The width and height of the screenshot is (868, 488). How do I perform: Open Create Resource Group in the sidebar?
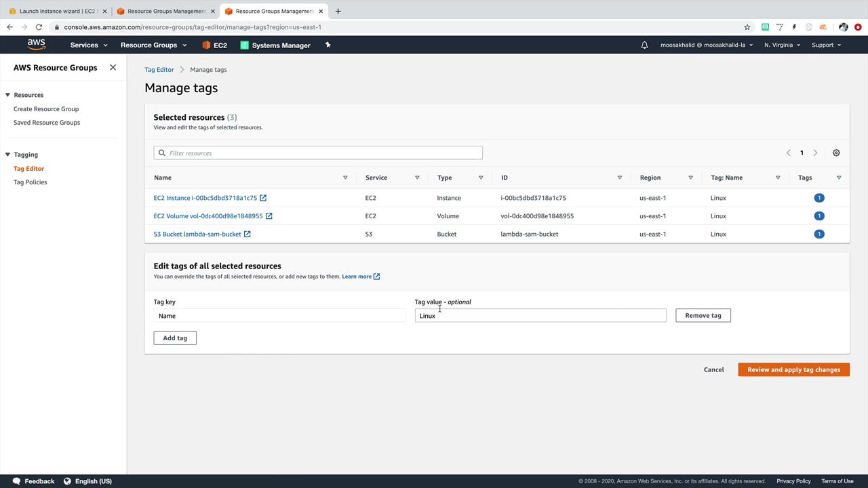click(46, 109)
